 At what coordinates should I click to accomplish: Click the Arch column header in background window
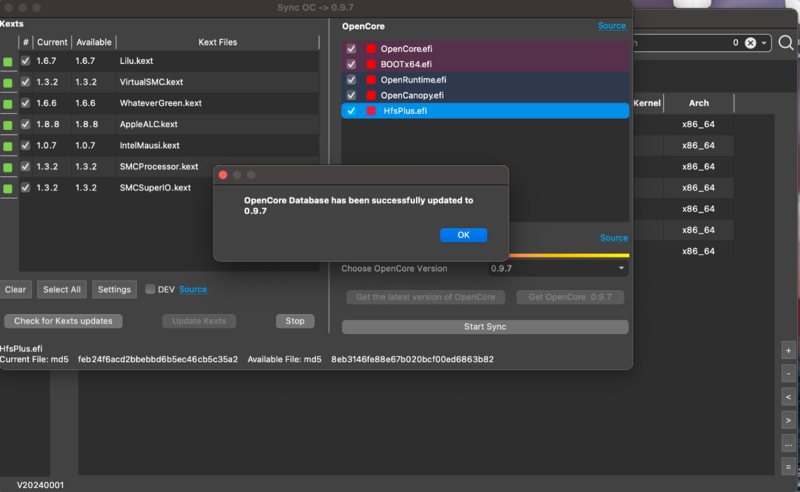click(x=698, y=103)
